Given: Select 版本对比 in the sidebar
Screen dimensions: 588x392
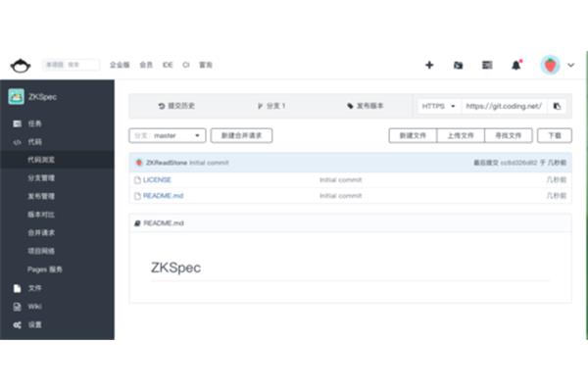Looking at the screenshot, I should point(41,215).
